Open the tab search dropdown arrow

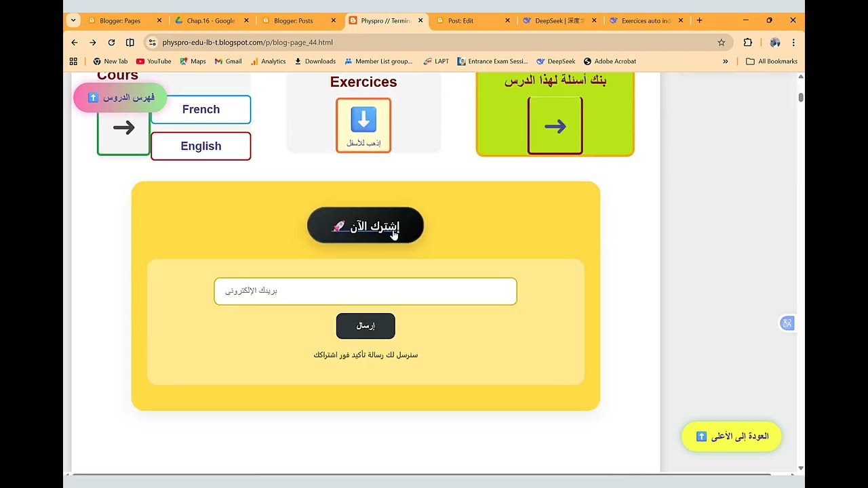(x=73, y=20)
